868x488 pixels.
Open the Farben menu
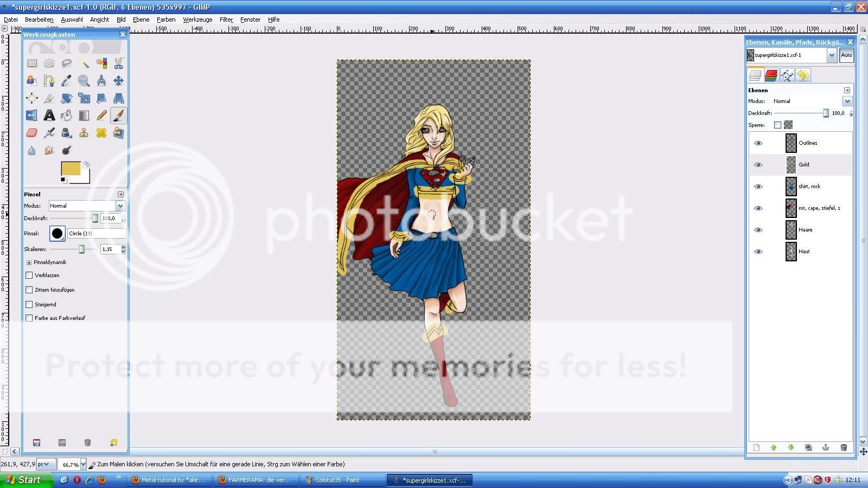(x=166, y=20)
